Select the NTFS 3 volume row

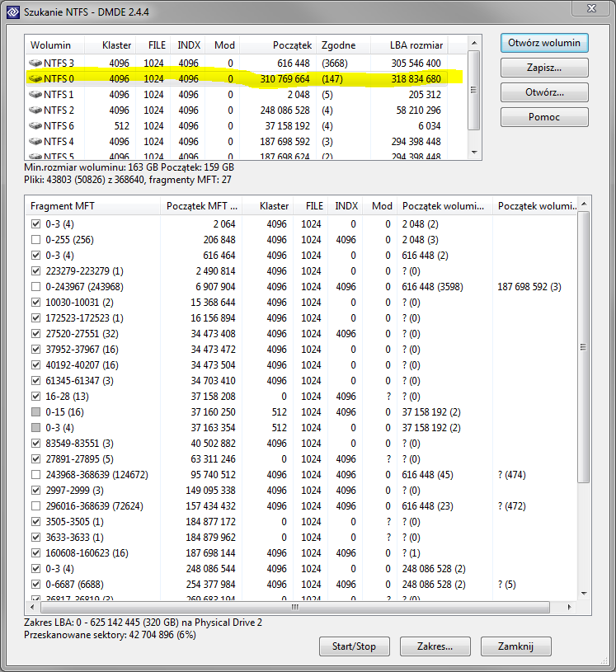point(237,63)
